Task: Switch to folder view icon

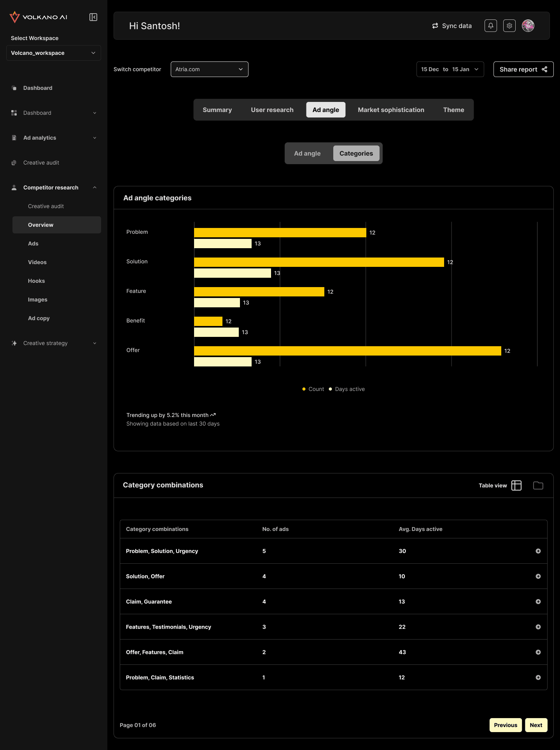Action: pyautogui.click(x=538, y=485)
